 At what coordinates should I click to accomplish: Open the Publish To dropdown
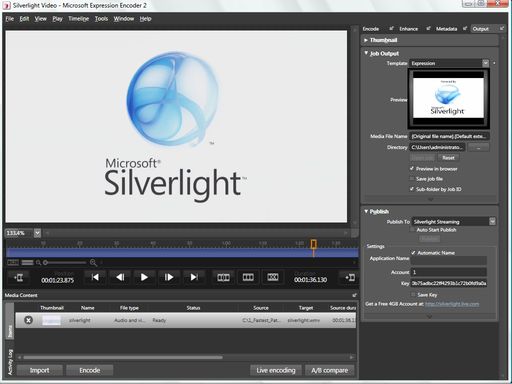click(x=492, y=221)
